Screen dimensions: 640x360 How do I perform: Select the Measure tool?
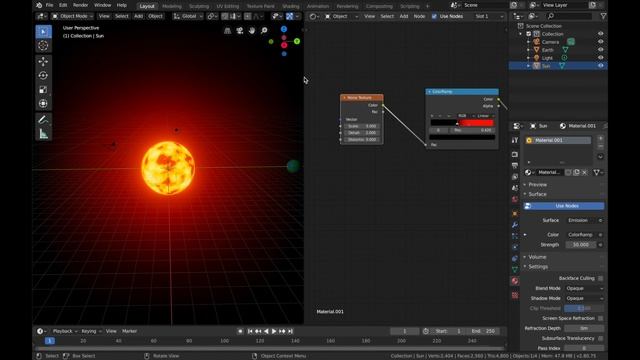[x=43, y=134]
